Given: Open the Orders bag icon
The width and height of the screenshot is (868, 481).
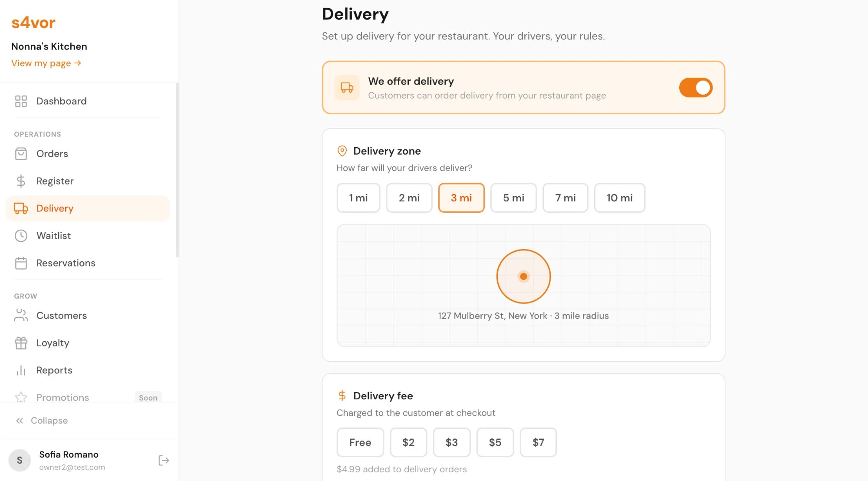Looking at the screenshot, I should [20, 154].
